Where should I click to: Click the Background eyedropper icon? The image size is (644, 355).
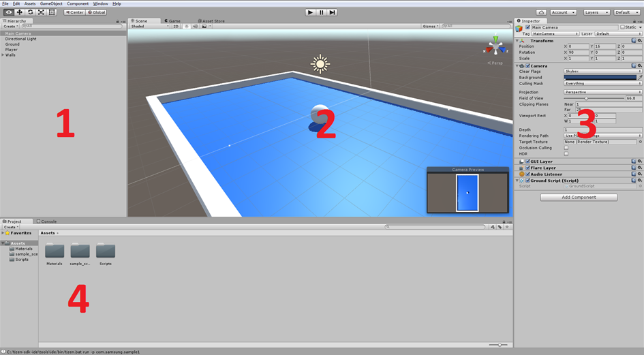point(639,78)
